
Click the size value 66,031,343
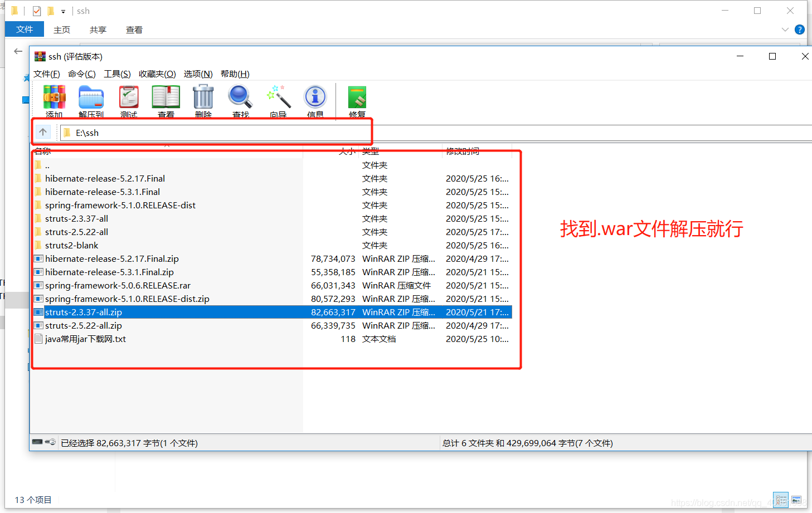coord(333,286)
